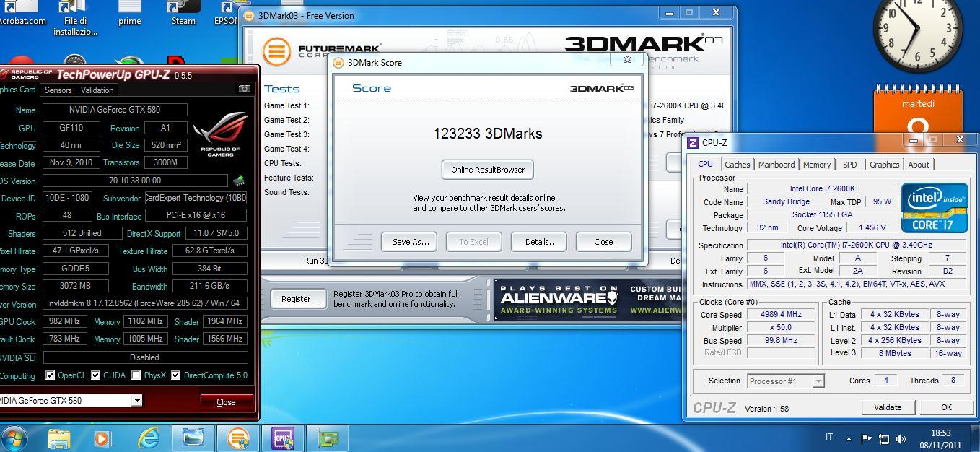Switch to the GPU-Z taskbar item
980x452 pixels.
[x=327, y=438]
